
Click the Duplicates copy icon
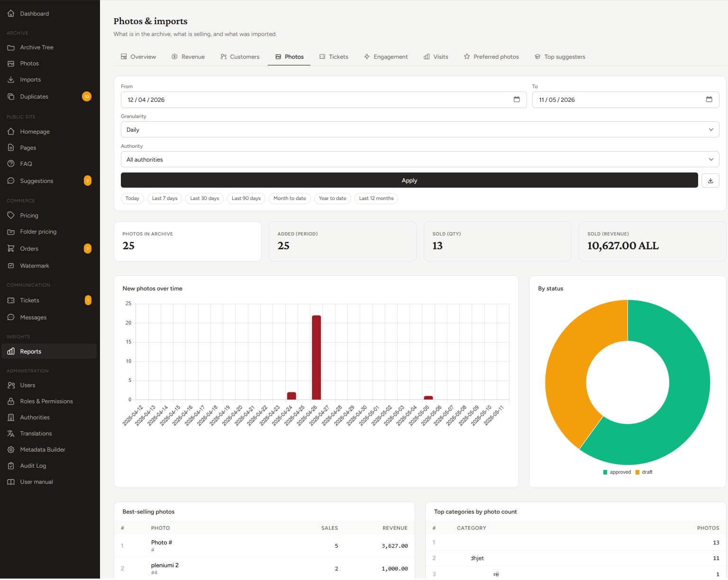(x=11, y=97)
